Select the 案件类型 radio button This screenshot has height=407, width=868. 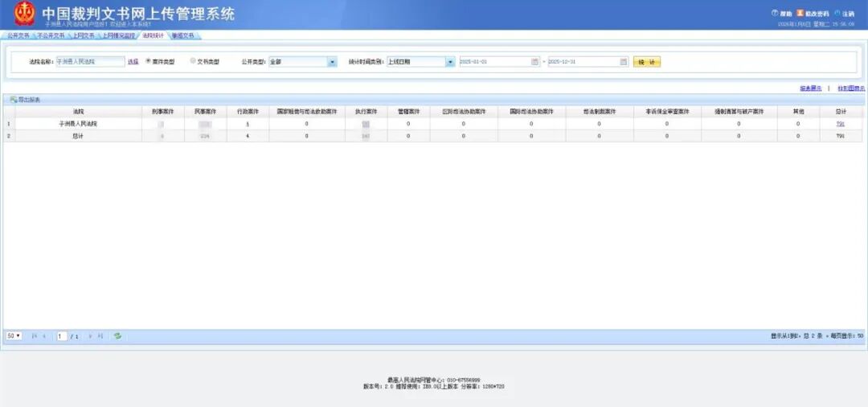tap(148, 61)
